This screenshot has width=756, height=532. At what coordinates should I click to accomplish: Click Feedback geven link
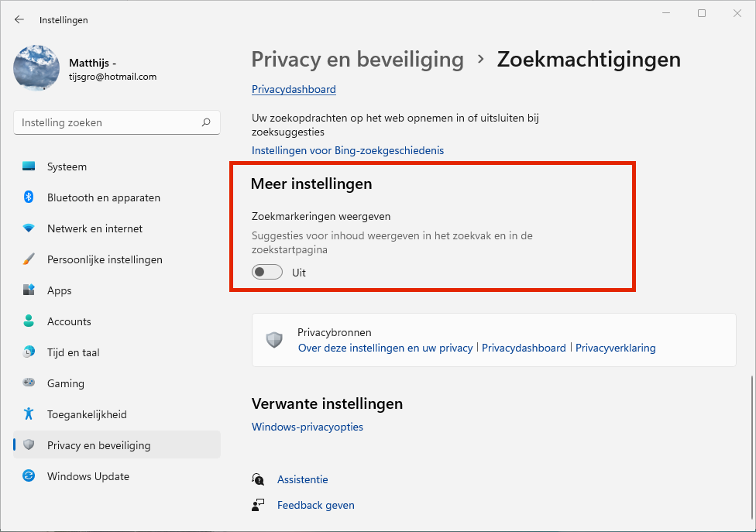(315, 505)
